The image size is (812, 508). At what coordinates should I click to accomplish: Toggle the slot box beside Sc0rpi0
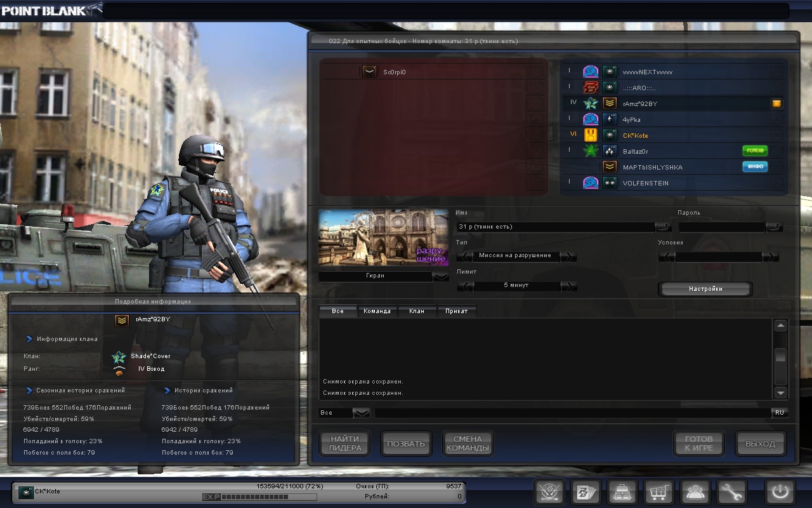pos(536,72)
